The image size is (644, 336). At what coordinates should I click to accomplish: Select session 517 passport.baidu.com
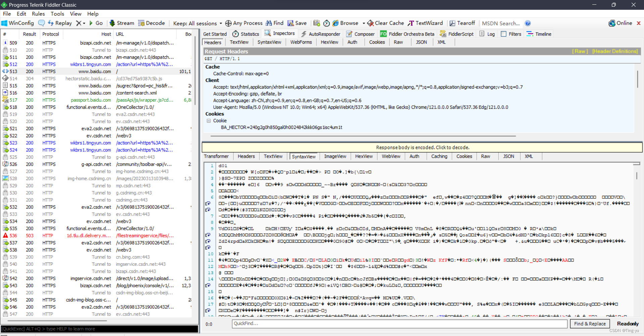[x=97, y=100]
